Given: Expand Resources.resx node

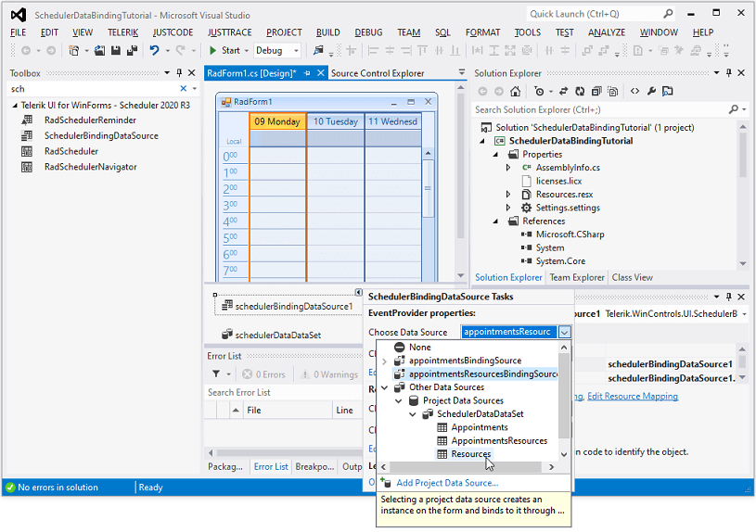Looking at the screenshot, I should 508,195.
